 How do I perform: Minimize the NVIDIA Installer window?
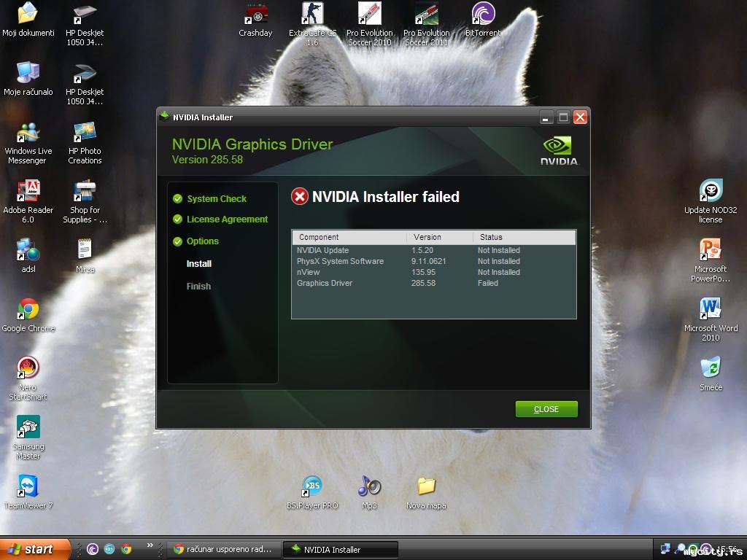click(546, 117)
